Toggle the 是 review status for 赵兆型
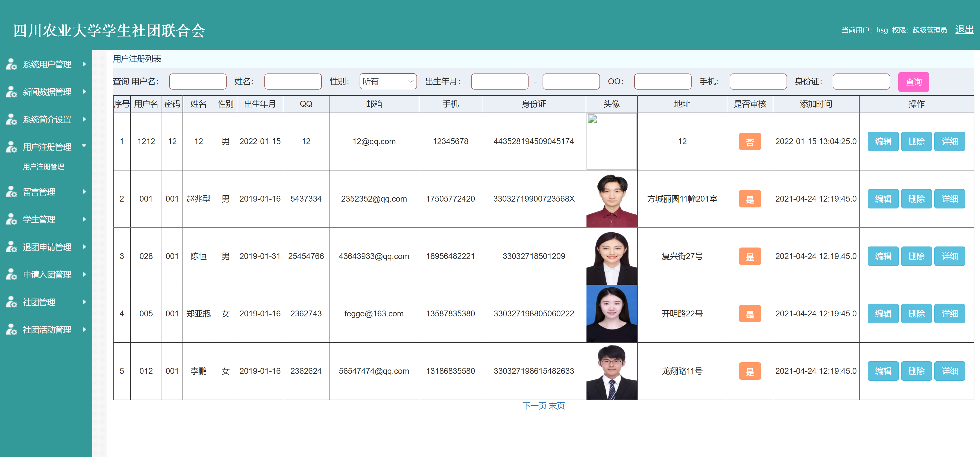Viewport: 980px width, 457px height. 750,199
